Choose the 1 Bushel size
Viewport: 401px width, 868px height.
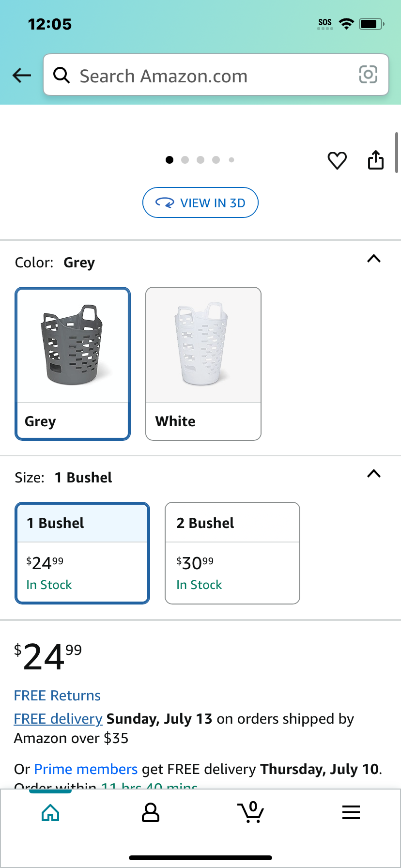coord(82,553)
